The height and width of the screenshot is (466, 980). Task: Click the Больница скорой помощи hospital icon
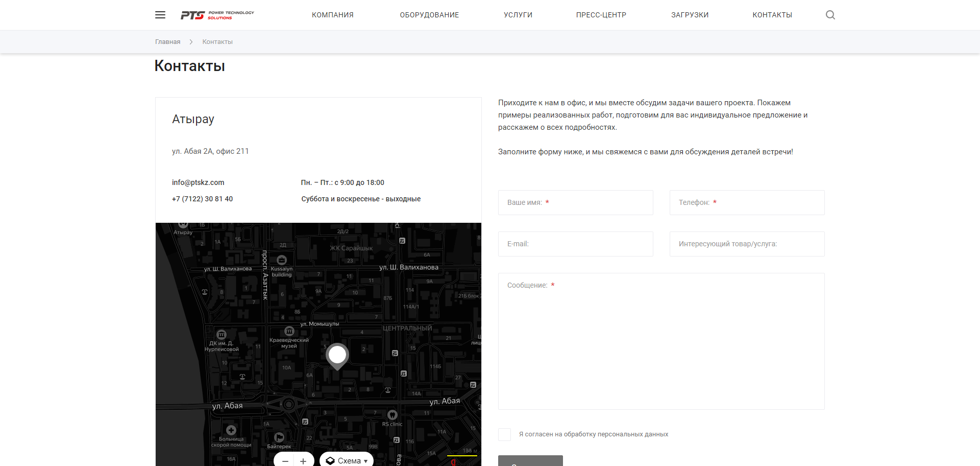pyautogui.click(x=231, y=430)
